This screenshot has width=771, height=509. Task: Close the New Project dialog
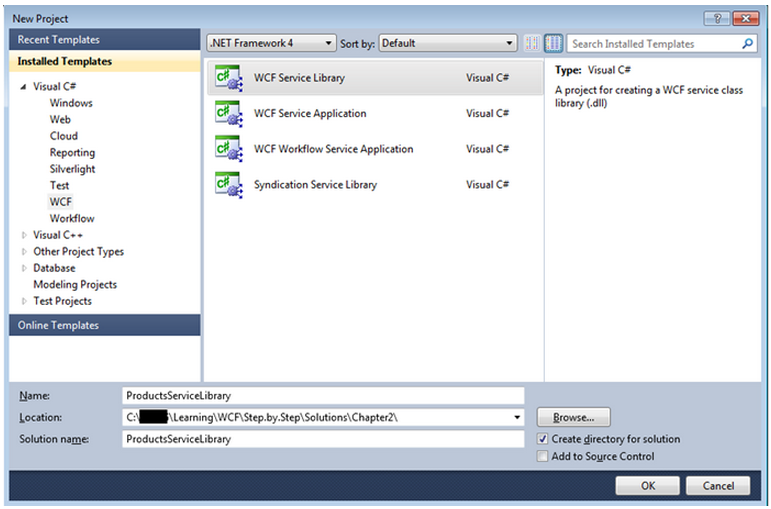[745, 19]
